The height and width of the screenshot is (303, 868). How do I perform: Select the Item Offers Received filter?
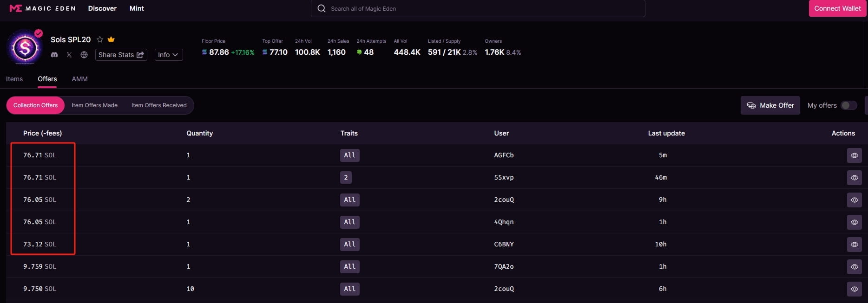159,105
